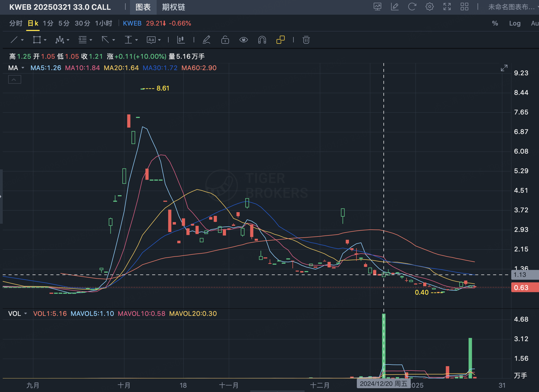Viewport: 539px width, 392px height.
Task: Open chart settings gear icon
Action: (x=429, y=7)
